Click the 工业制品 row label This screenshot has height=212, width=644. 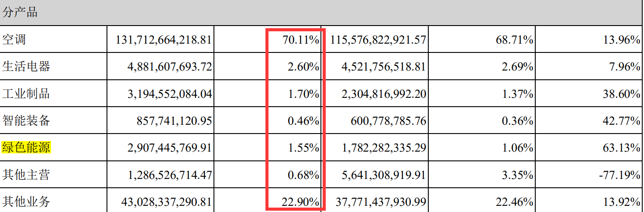(x=26, y=93)
